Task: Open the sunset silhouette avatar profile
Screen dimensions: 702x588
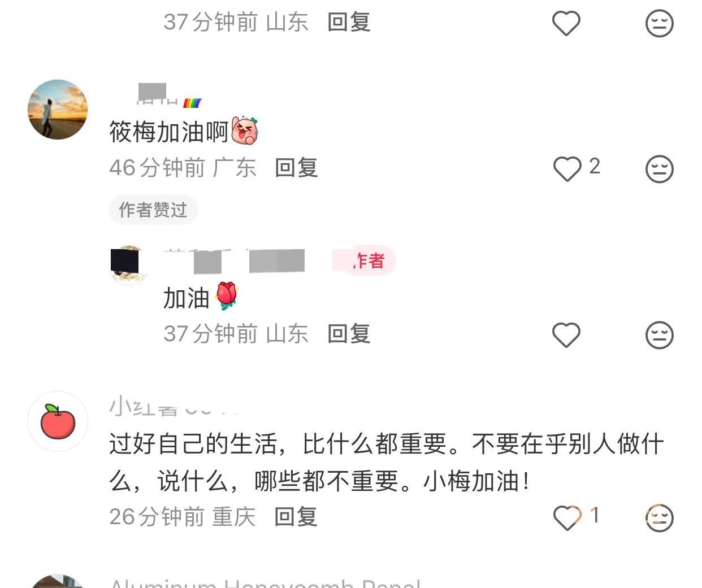Action: tap(58, 109)
